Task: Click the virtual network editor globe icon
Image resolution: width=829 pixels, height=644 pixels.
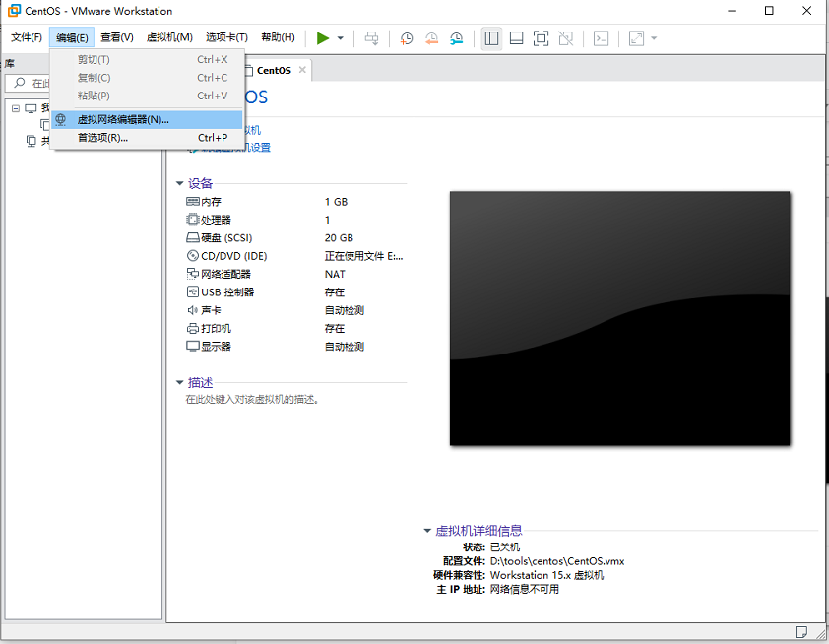Action: 61,119
